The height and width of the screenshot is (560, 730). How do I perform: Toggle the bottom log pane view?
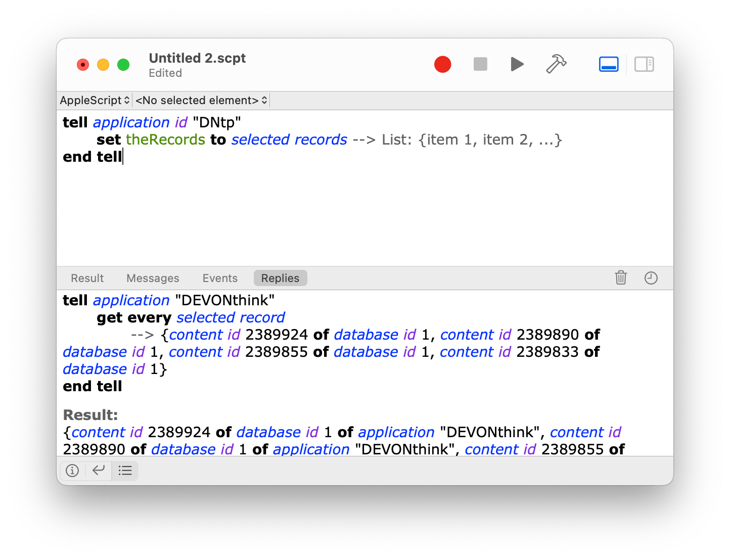point(608,65)
